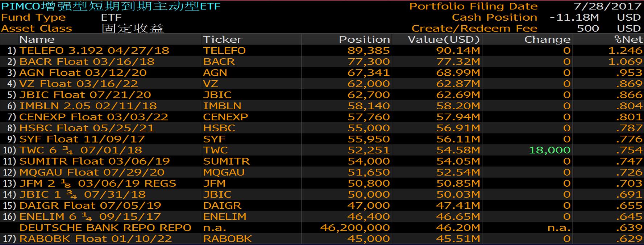This screenshot has width=644, height=245.
Task: Sort holdings by Position column
Action: (364, 39)
